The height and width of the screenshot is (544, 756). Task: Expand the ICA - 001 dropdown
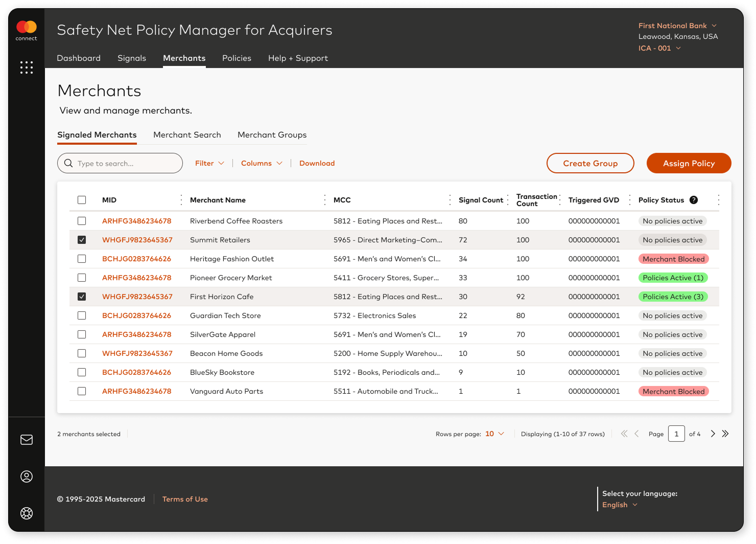[659, 48]
